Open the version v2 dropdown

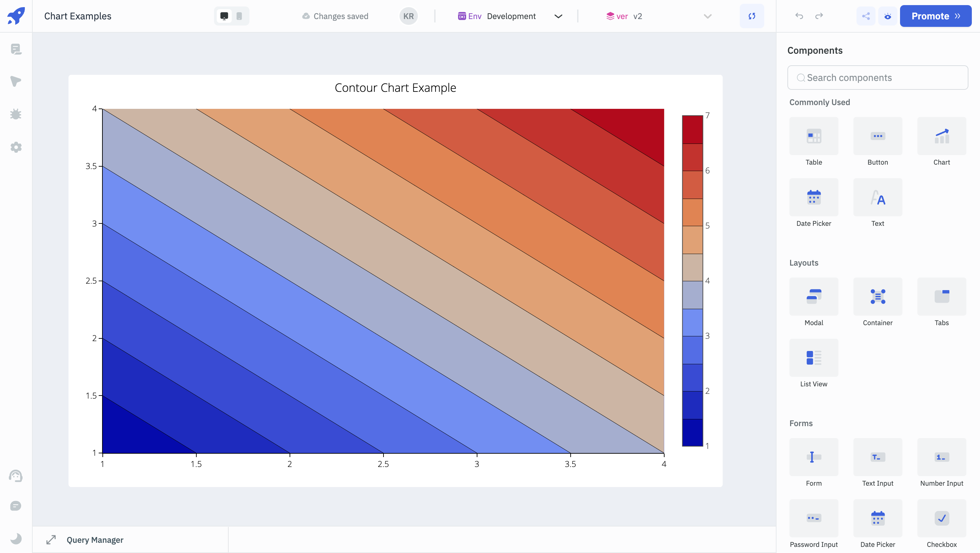click(658, 16)
